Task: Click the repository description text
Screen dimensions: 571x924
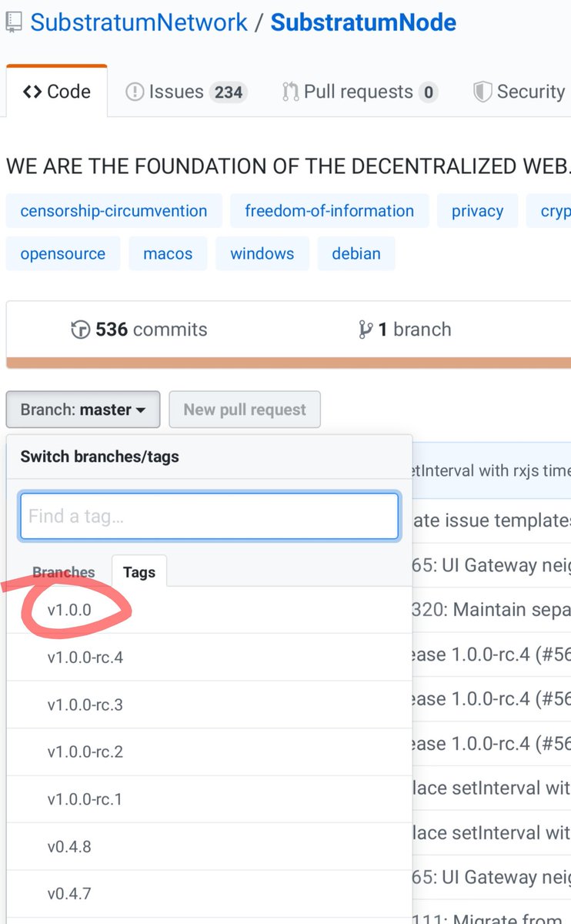Action: click(x=289, y=166)
